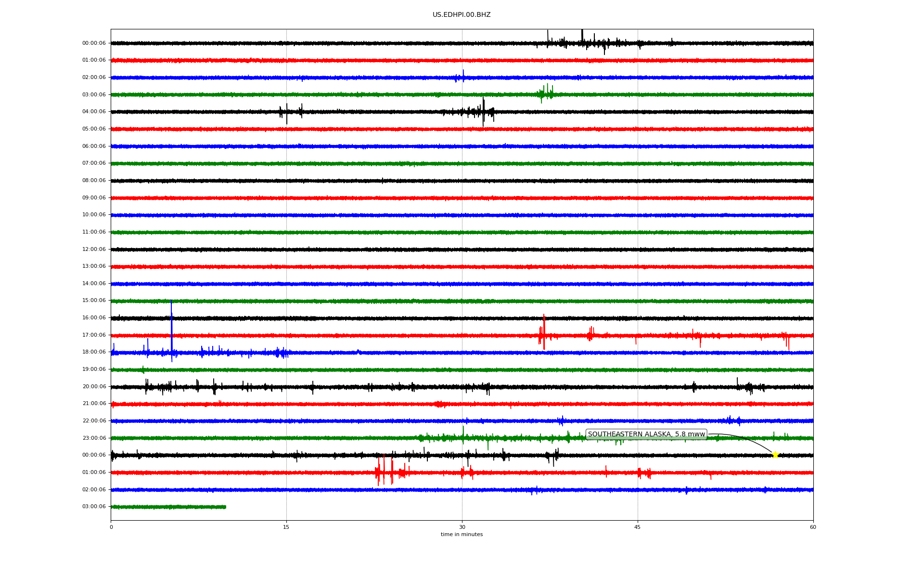Click x-axis tick label 45
Screen dimensions: 924x578
pos(637,527)
